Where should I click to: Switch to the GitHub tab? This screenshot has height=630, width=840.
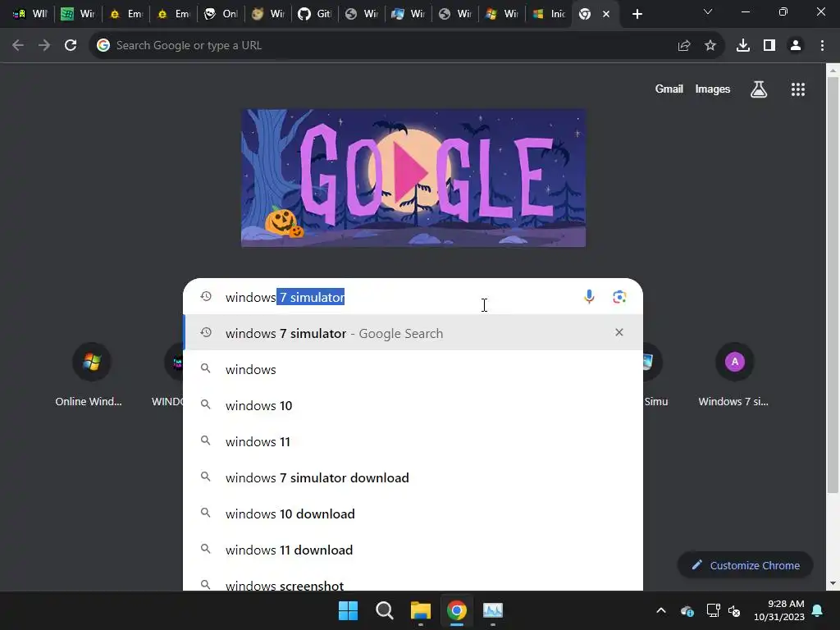315,14
